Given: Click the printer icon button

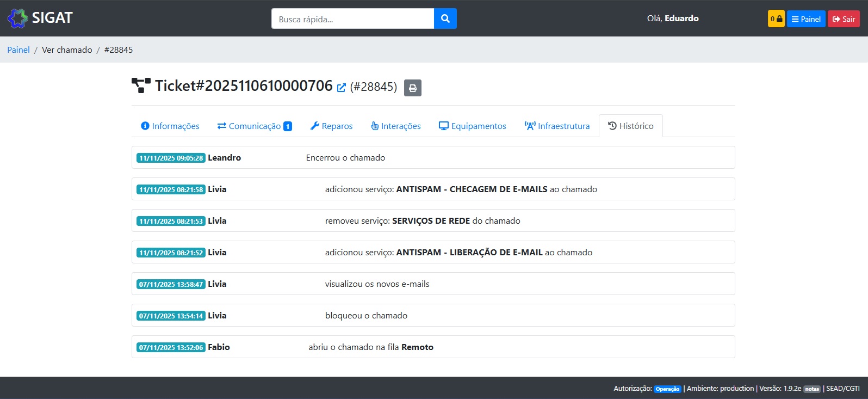Looking at the screenshot, I should (412, 88).
